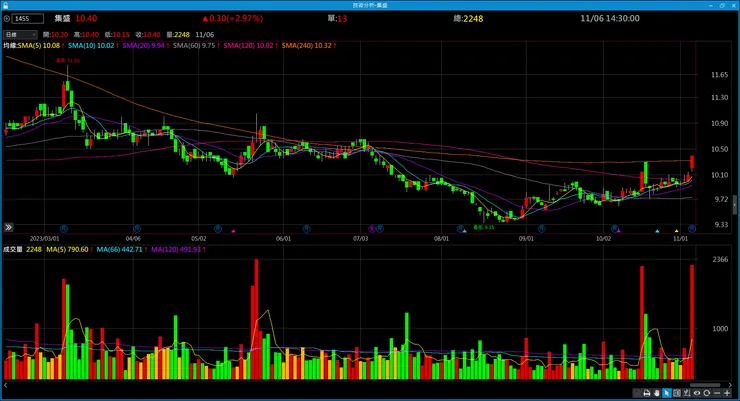
Task: Click the right scroll arrow near bottom toolbar
Action: [x=731, y=385]
